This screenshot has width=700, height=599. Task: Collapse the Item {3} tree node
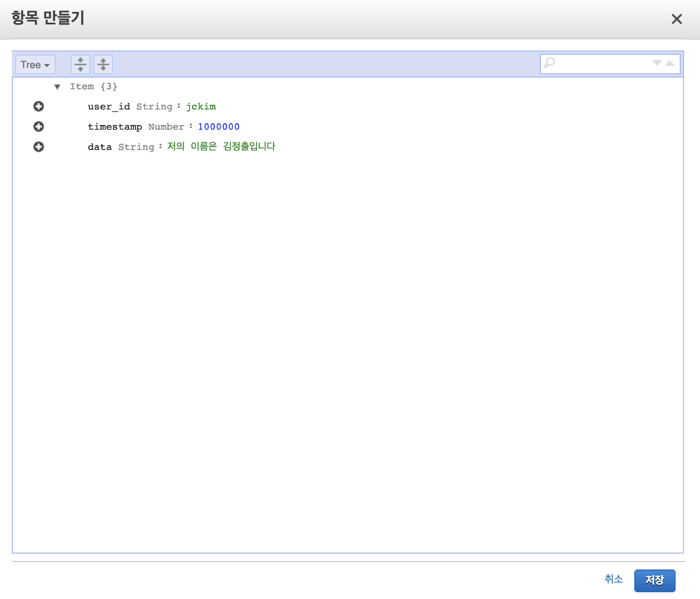pyautogui.click(x=57, y=87)
